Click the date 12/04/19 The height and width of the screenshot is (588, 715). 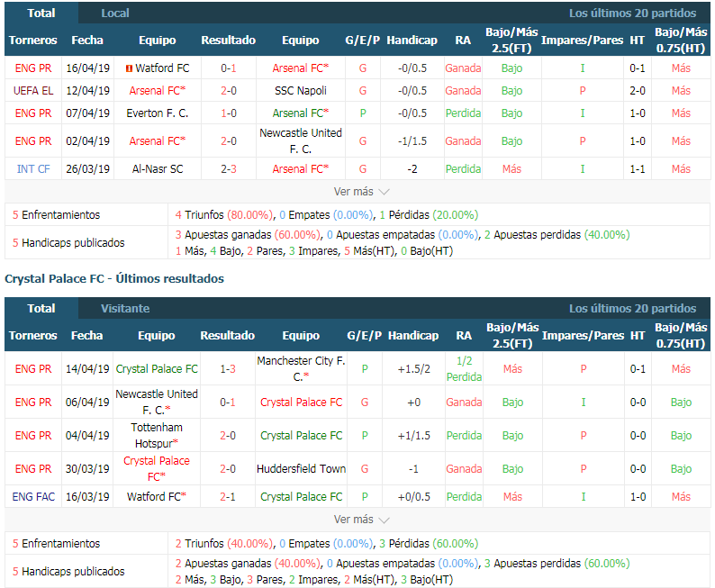pyautogui.click(x=87, y=90)
